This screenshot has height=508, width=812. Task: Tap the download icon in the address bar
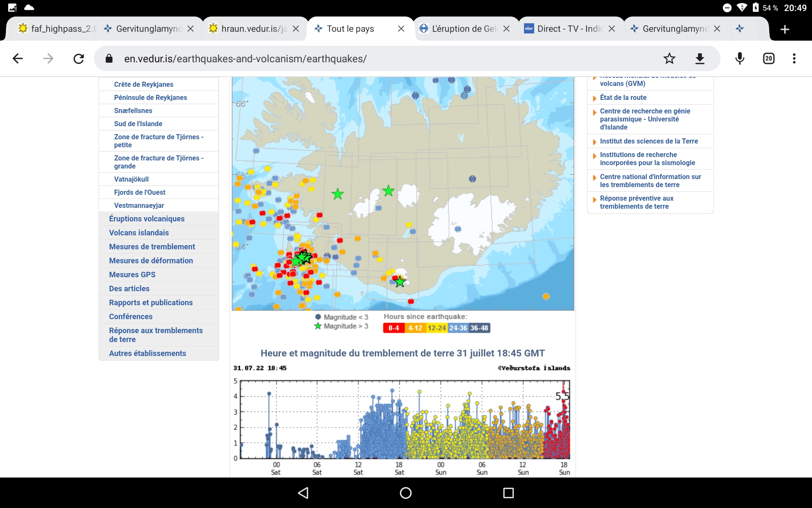[x=700, y=58]
